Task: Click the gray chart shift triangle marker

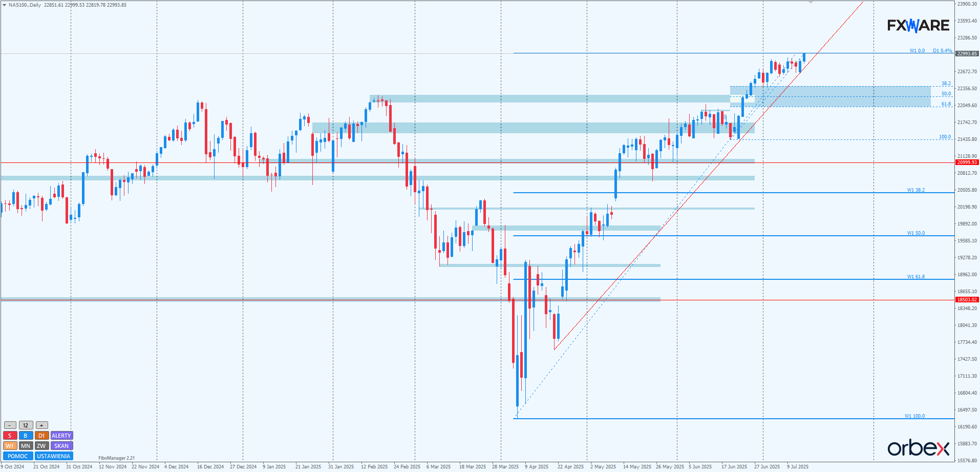Action: tap(811, 3)
